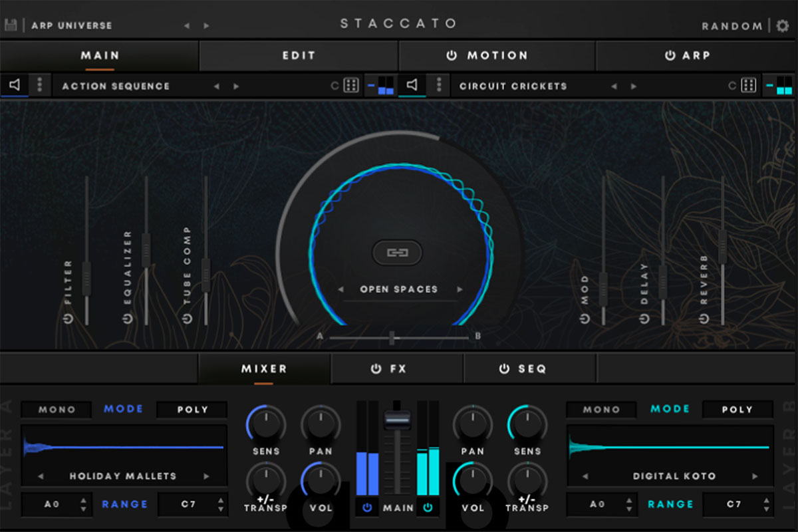
Task: Toggle Delay effect power button
Action: [644, 319]
